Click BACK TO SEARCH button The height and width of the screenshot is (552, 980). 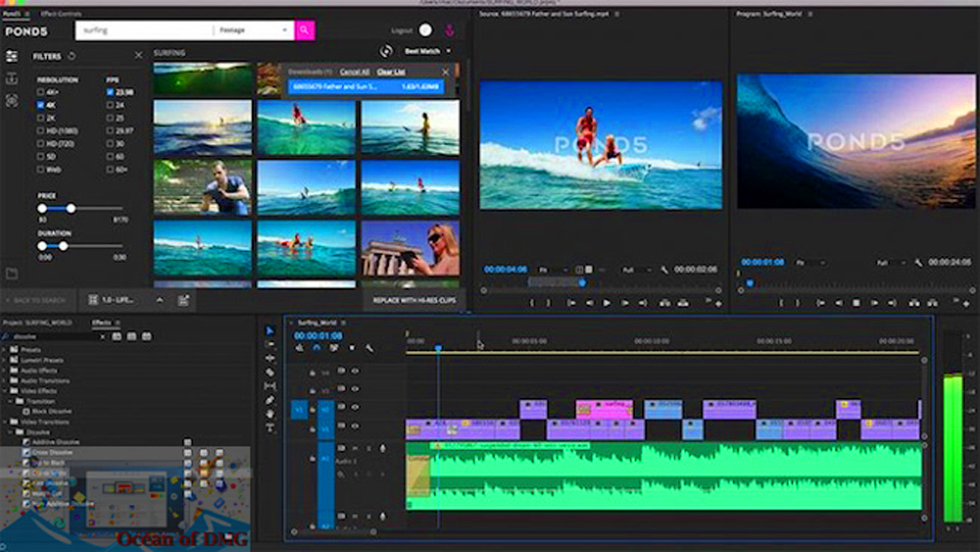[x=39, y=300]
